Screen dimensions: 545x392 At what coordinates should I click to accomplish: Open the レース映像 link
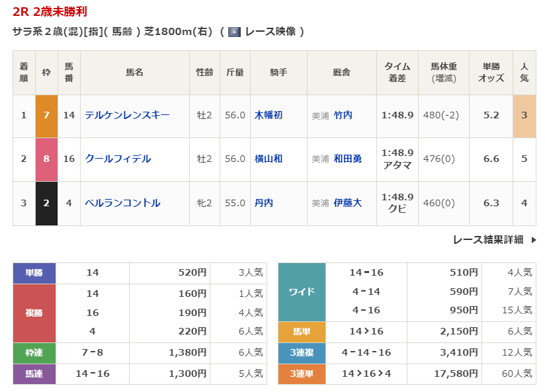point(268,32)
